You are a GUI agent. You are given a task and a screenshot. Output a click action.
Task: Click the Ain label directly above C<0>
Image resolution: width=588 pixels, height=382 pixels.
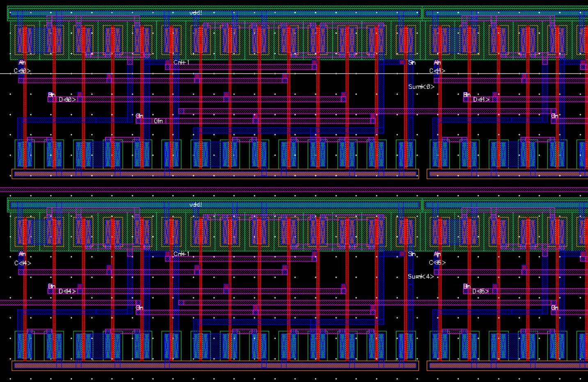pos(22,62)
